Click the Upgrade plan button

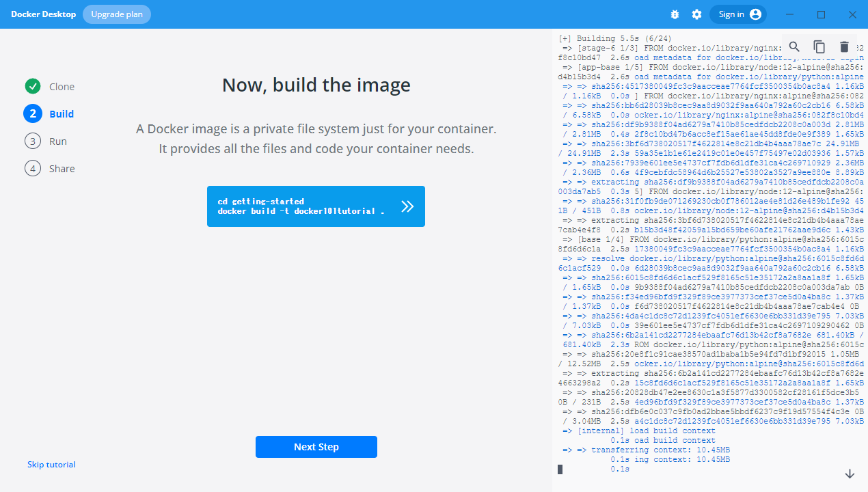point(117,14)
